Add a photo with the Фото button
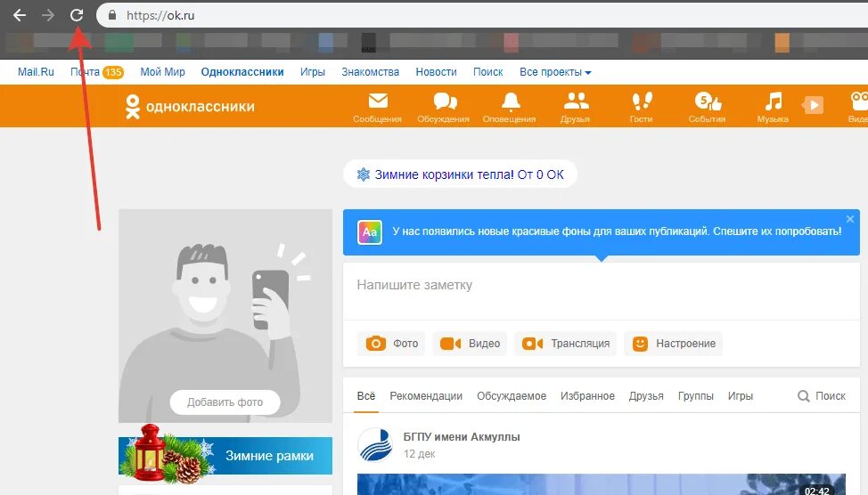 [x=391, y=344]
